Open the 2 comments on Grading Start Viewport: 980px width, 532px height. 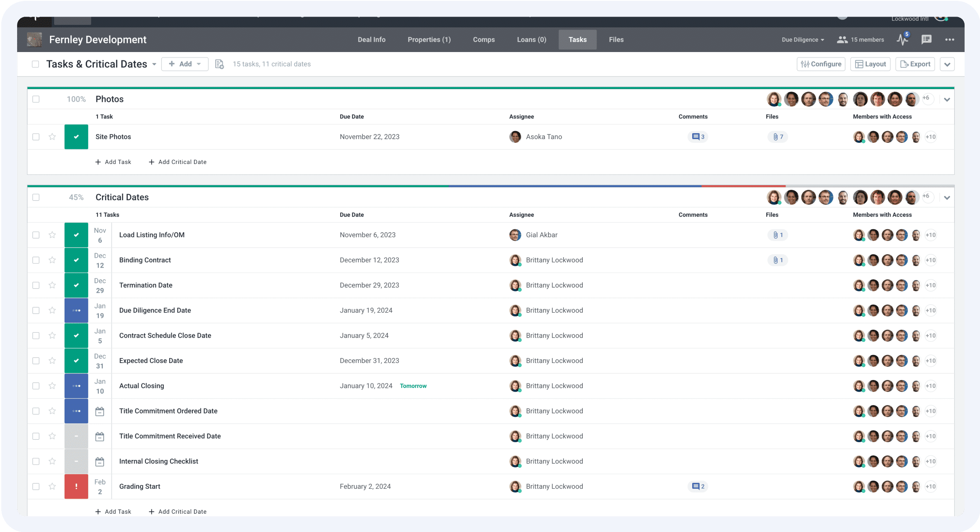698,486
